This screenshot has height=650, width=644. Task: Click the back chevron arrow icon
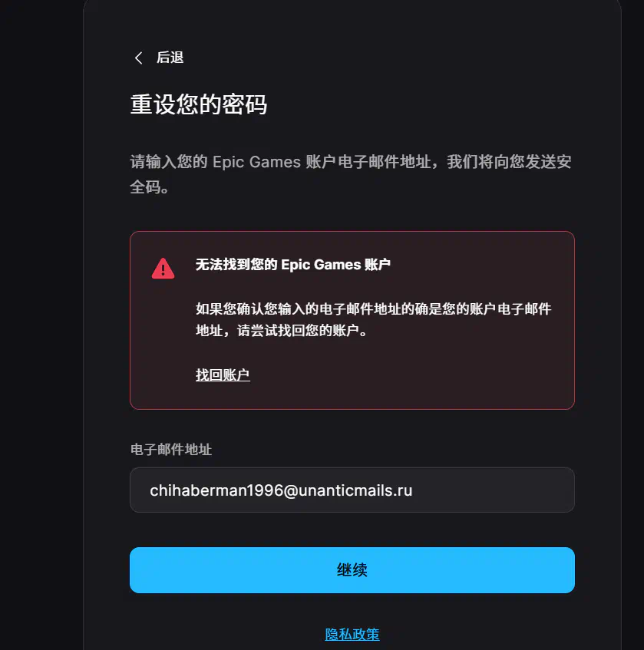[138, 58]
